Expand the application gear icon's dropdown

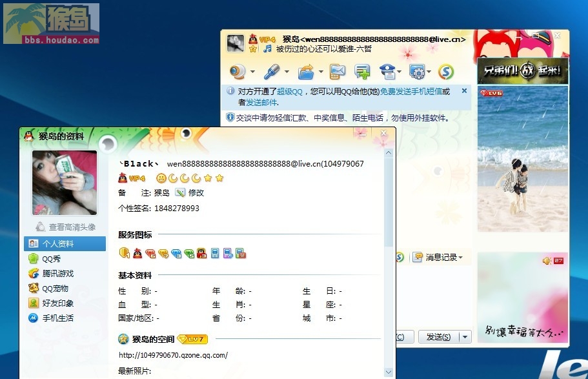429,71
